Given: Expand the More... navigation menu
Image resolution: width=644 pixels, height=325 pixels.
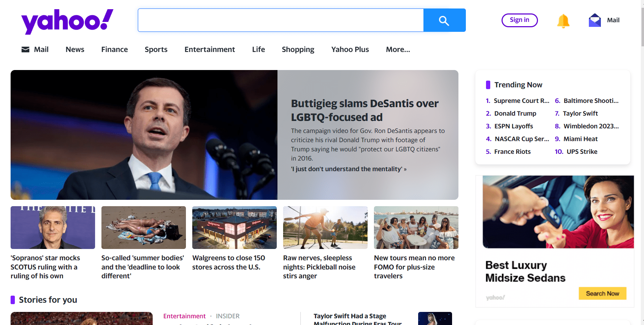Looking at the screenshot, I should click(398, 50).
